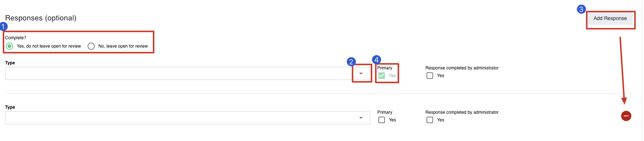Click the second response's "Type" label
The image size is (644, 141).
pyautogui.click(x=10, y=107)
